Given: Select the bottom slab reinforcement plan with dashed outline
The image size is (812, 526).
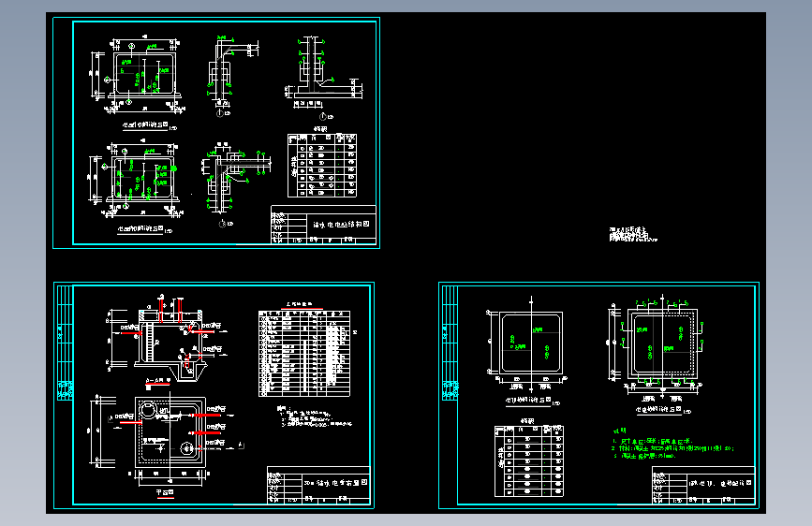Looking at the screenshot, I should point(656,348).
